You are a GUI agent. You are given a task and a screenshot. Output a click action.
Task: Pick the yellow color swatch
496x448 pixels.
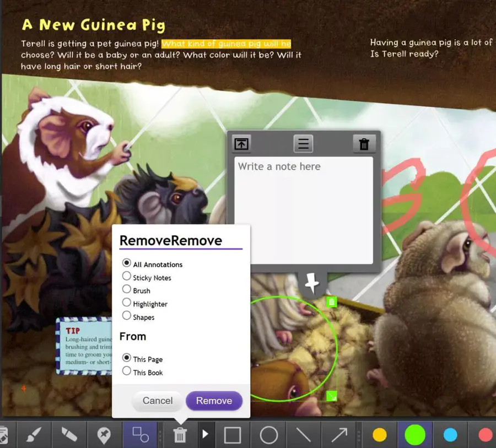coord(380,435)
